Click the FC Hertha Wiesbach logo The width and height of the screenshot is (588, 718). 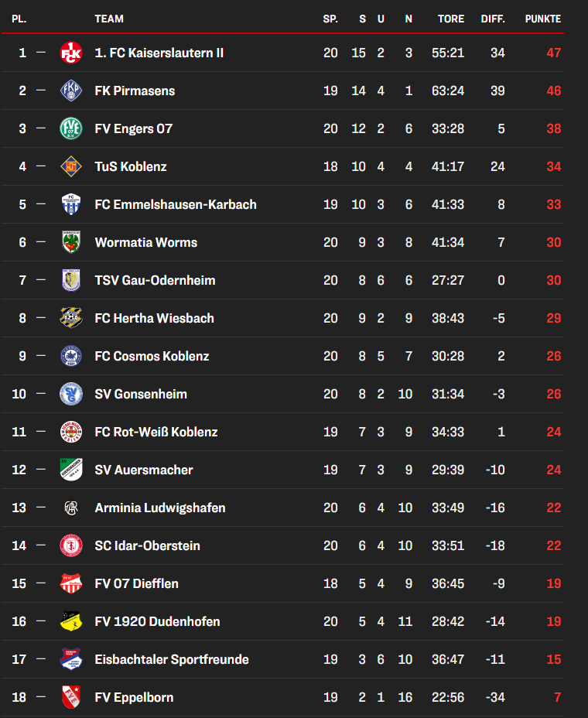(x=71, y=318)
